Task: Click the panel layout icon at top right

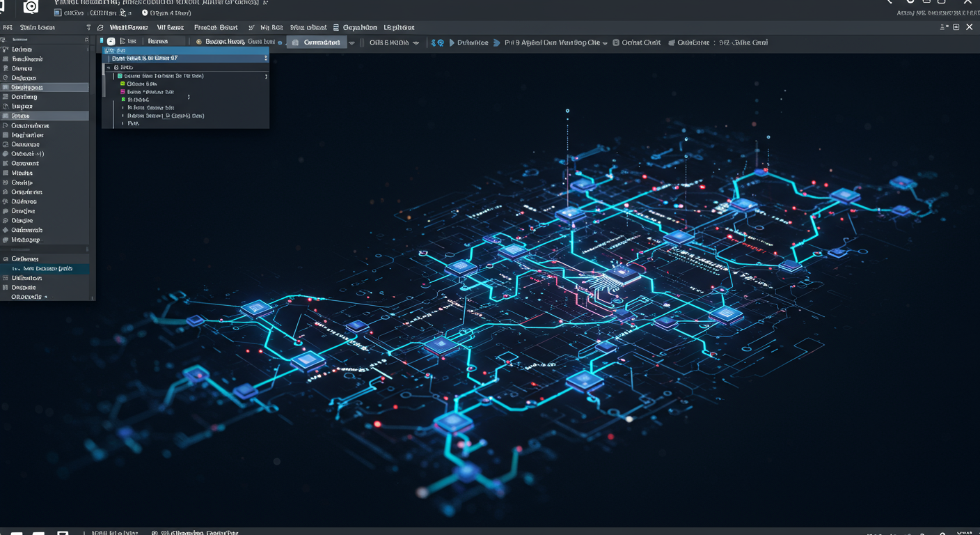Action: 955,26
